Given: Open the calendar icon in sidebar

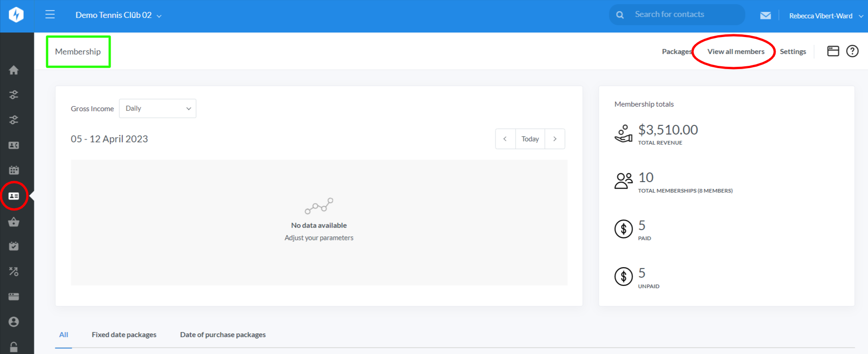Looking at the screenshot, I should [14, 170].
